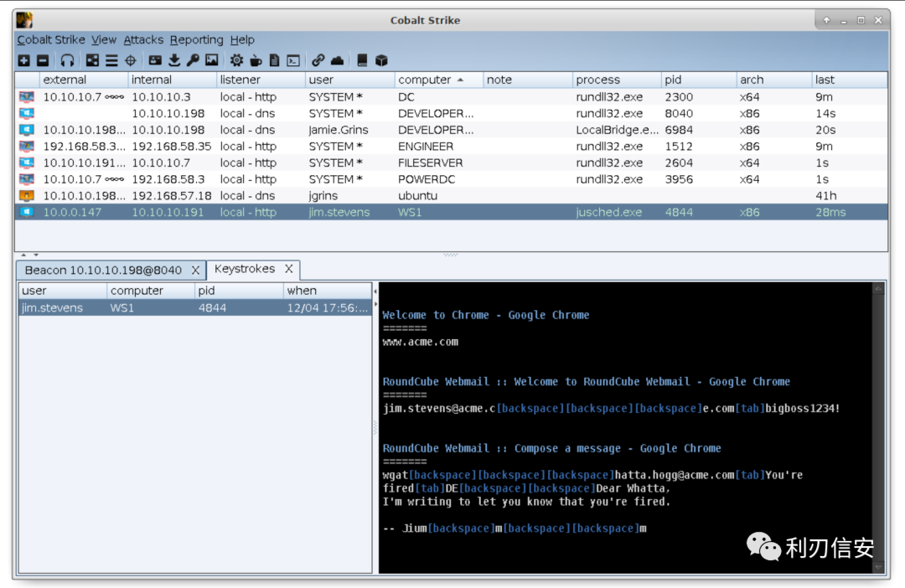Click the coffee cup Java attack icon
The height and width of the screenshot is (588, 905).
click(256, 60)
